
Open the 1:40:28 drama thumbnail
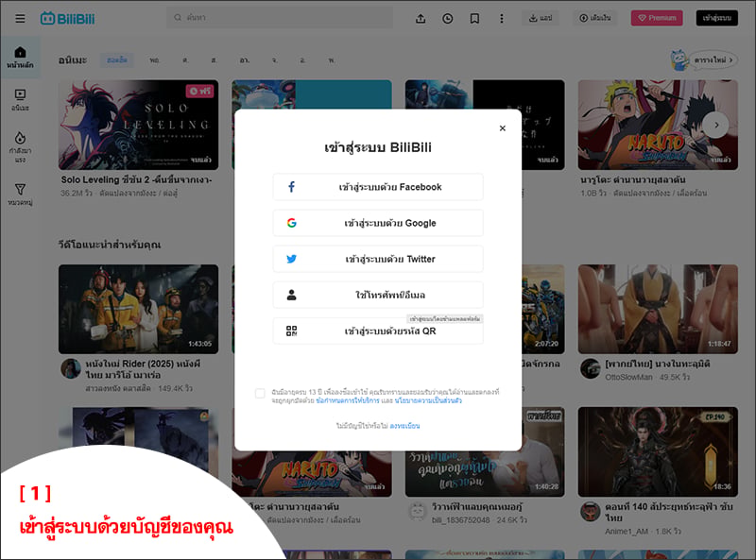click(485, 473)
